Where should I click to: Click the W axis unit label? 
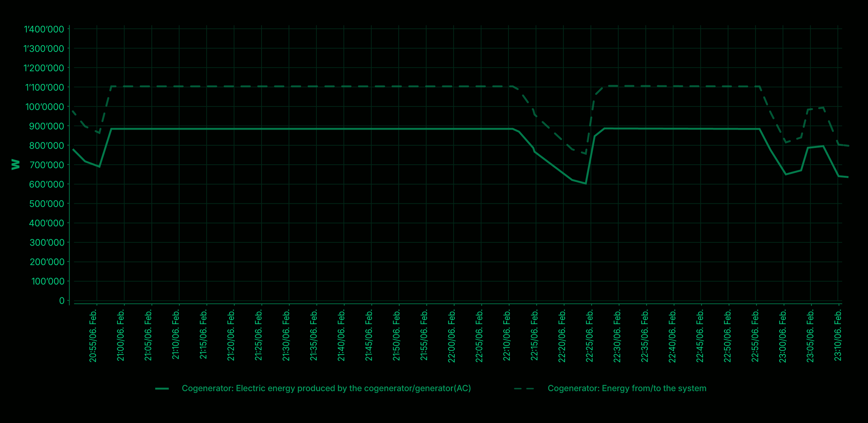(16, 164)
